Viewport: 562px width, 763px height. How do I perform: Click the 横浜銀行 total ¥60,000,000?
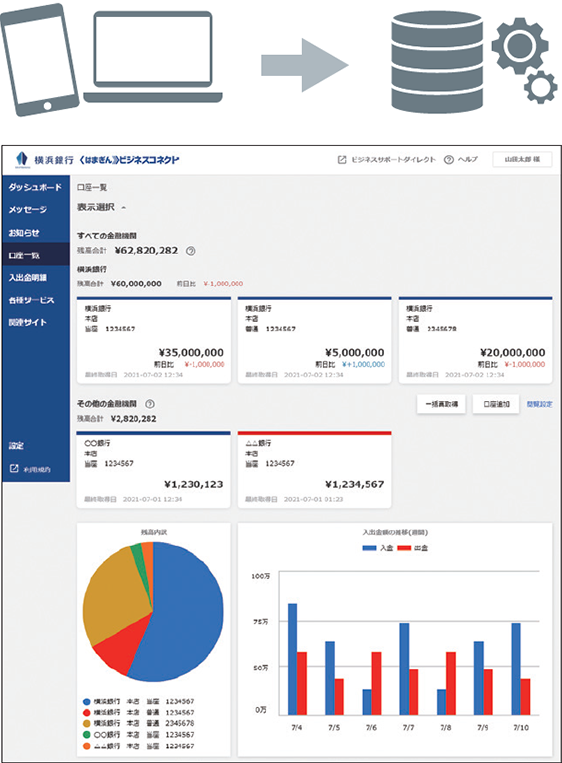coord(136,284)
